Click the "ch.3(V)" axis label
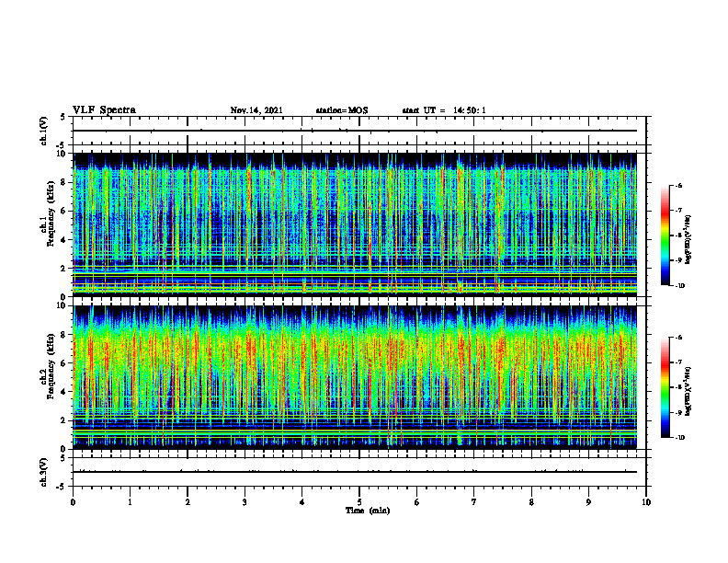Screen dimensions: 728x563 [44, 472]
